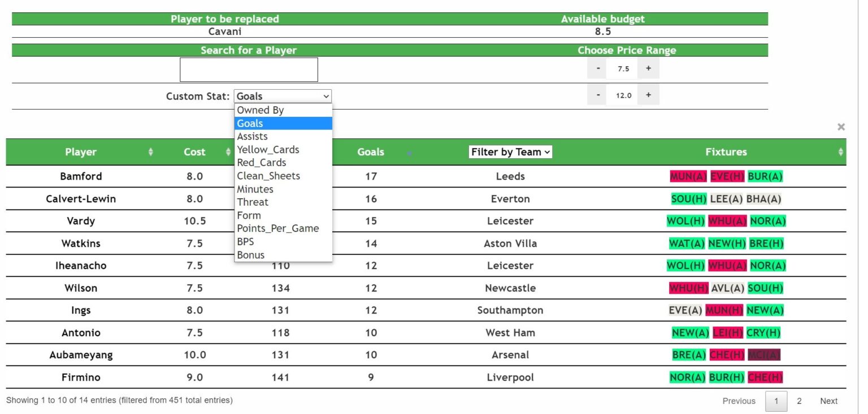Click Next to view more players
This screenshot has width=868, height=414.
pos(828,401)
